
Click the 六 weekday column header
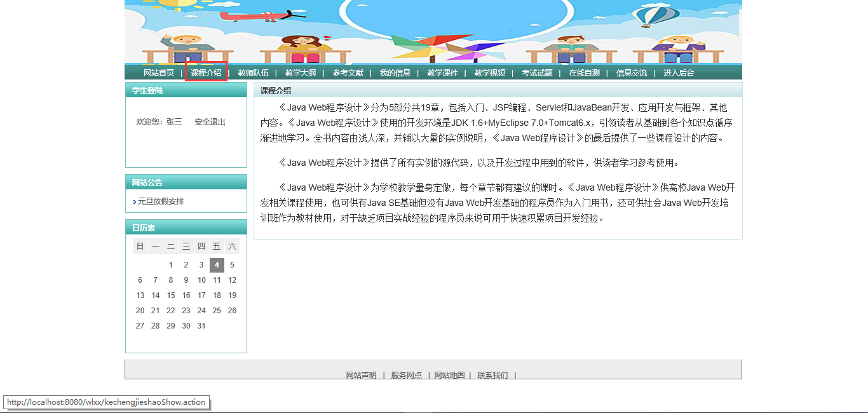[232, 247]
